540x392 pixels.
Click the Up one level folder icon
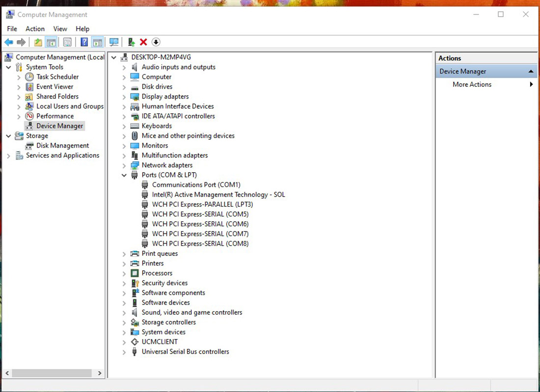tap(38, 42)
